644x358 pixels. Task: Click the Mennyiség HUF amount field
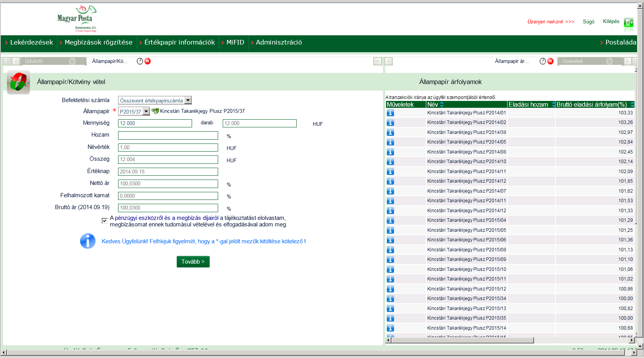(260, 123)
